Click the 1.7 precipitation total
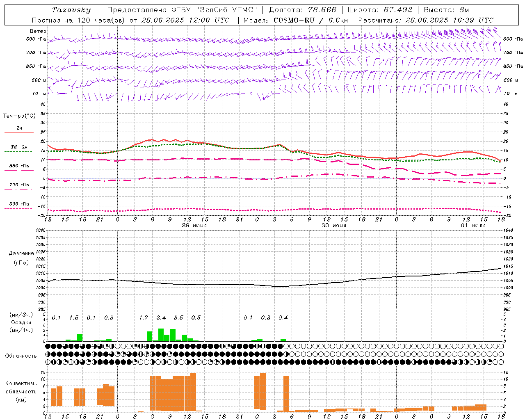Image resolution: width=525 pixels, height=420 pixels. [x=144, y=318]
